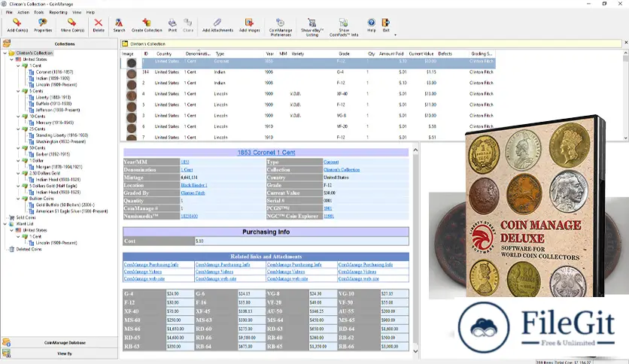Click the Black Binder 1 location link
Image resolution: width=629 pixels, height=364 pixels.
coord(194,185)
